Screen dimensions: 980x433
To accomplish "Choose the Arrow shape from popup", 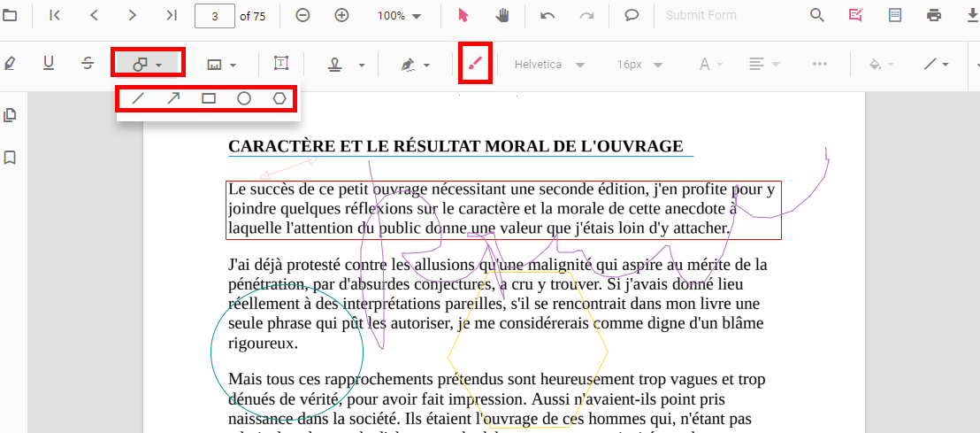I will [x=173, y=98].
